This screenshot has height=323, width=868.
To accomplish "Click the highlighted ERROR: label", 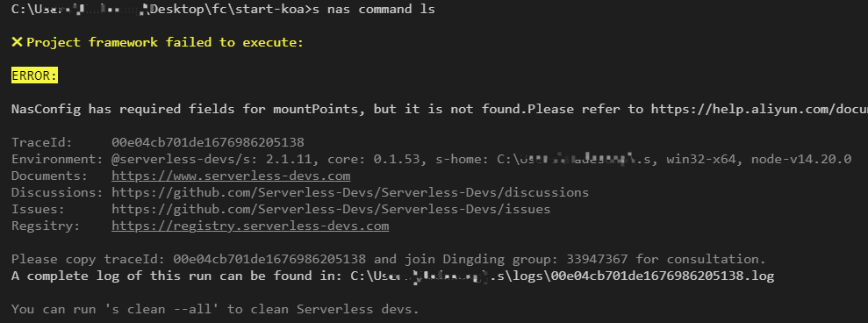I will coord(34,75).
